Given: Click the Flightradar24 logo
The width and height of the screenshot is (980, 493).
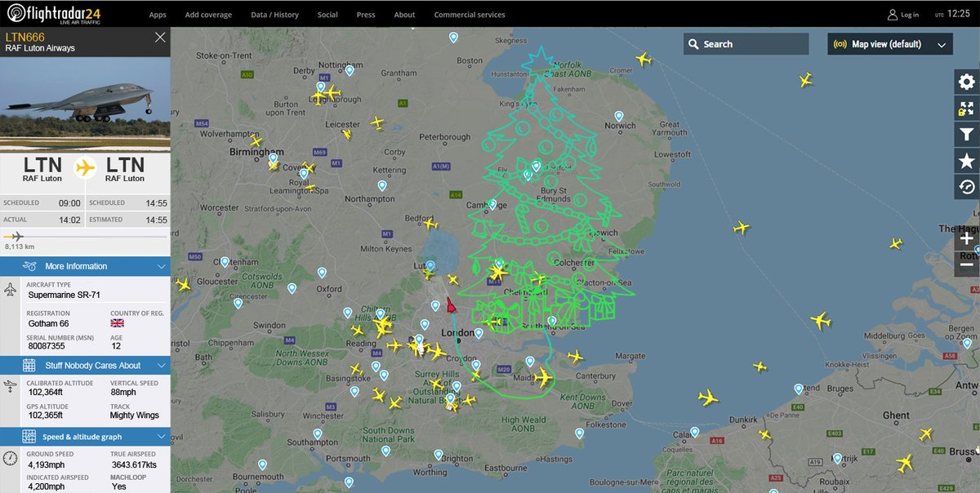Looking at the screenshot, I should tap(51, 14).
